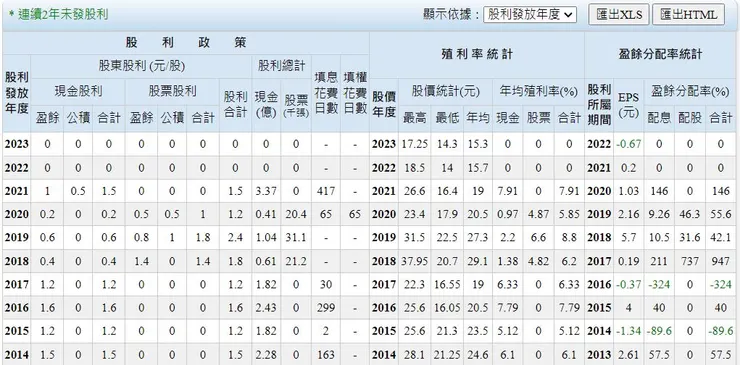Click the 填權花費日數 header

[355, 93]
